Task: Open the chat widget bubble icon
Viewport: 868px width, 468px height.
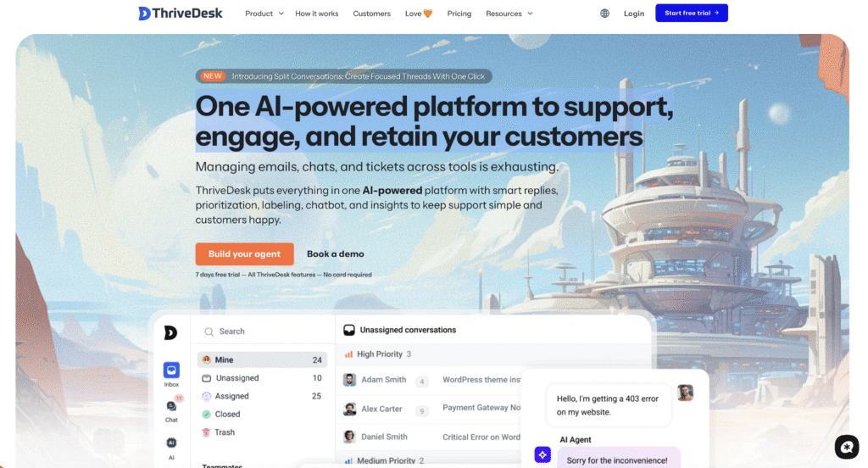Action: coord(847,447)
